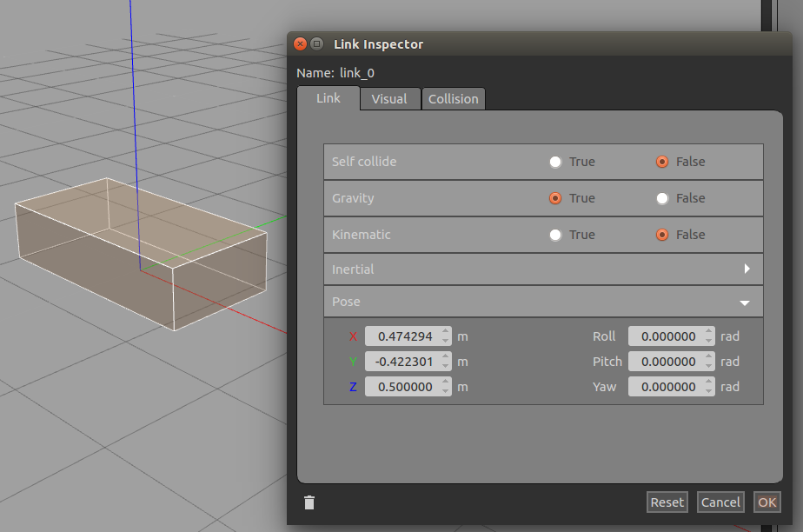The width and height of the screenshot is (803, 532).
Task: Click the Z position stepper arrows
Action: [446, 387]
